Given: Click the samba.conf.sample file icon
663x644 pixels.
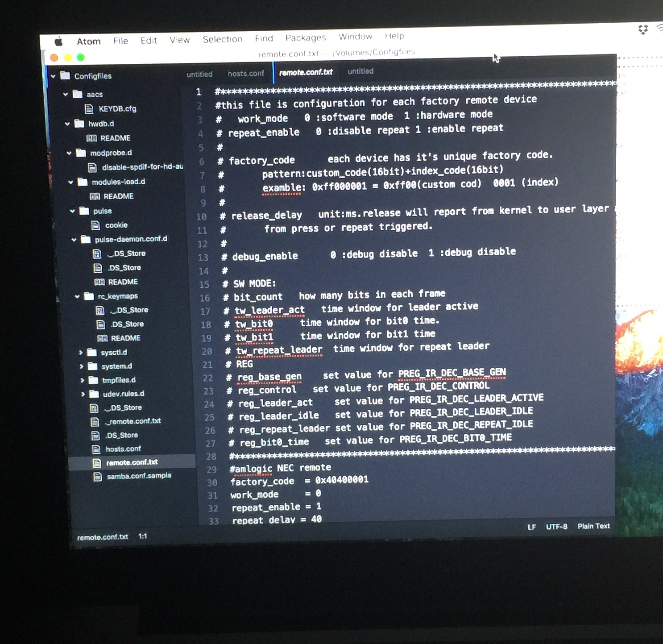Looking at the screenshot, I should pyautogui.click(x=97, y=477).
